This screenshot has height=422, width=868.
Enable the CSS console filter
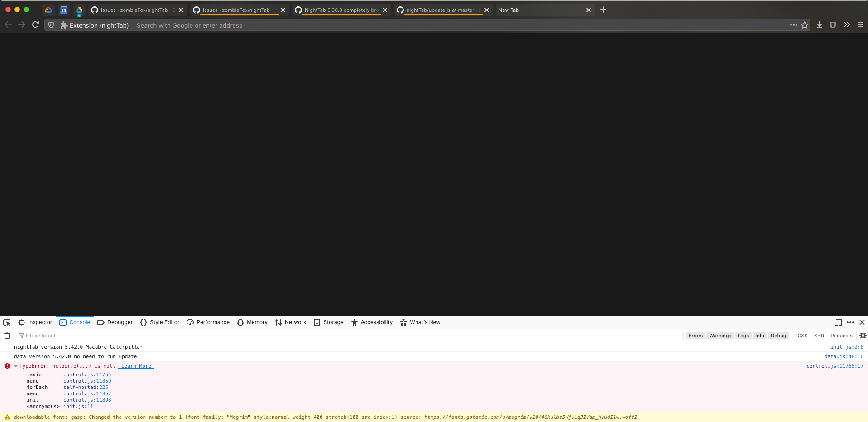pyautogui.click(x=802, y=336)
